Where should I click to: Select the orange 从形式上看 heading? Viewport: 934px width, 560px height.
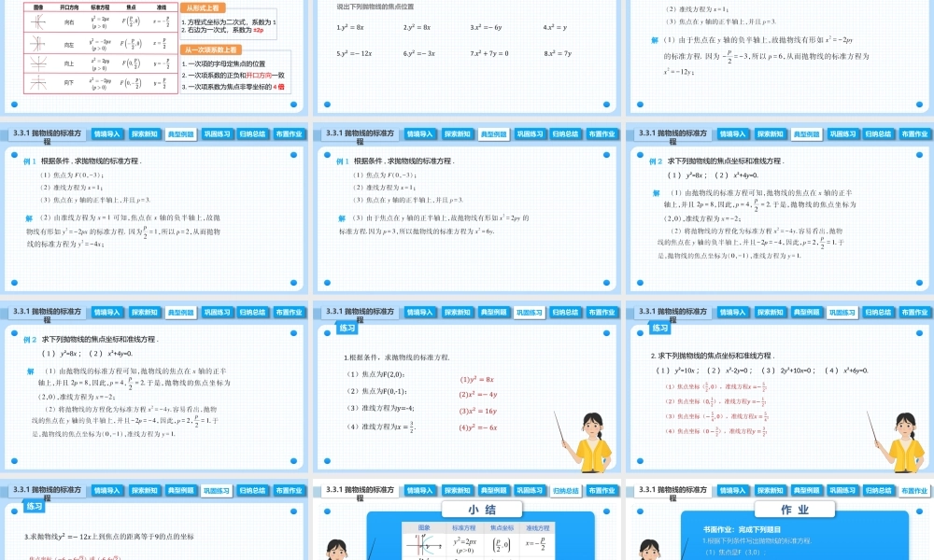pos(203,8)
